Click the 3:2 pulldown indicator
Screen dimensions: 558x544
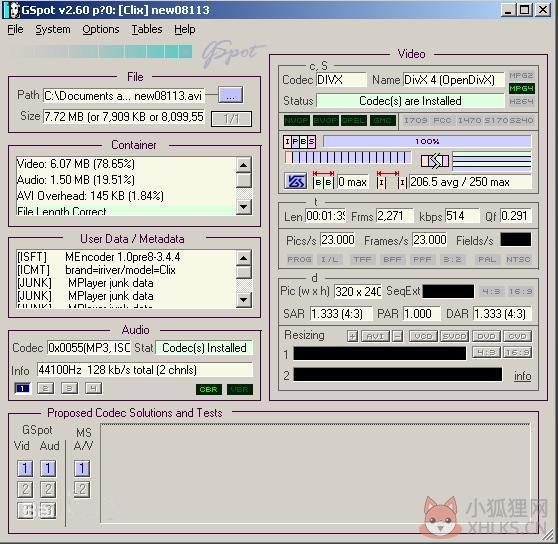452,259
